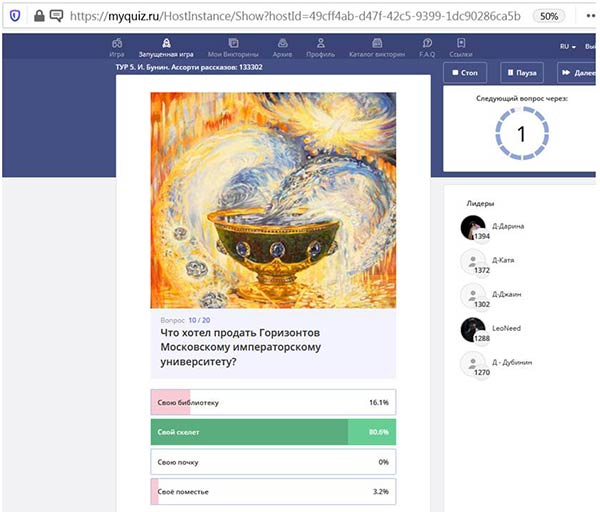Open the Игра nav icon
600x512 pixels.
(x=117, y=47)
